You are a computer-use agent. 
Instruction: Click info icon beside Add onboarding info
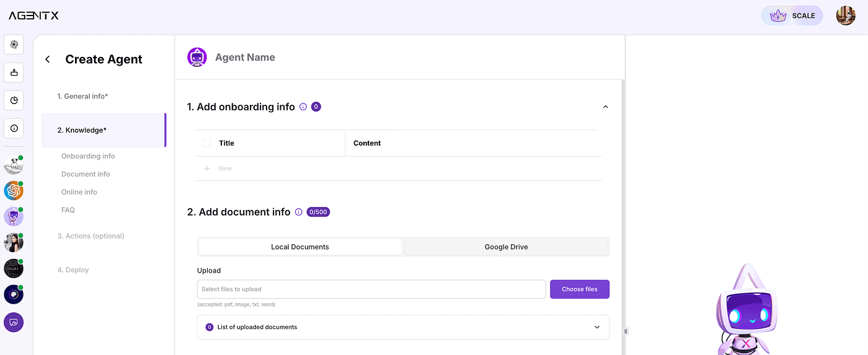[303, 107]
